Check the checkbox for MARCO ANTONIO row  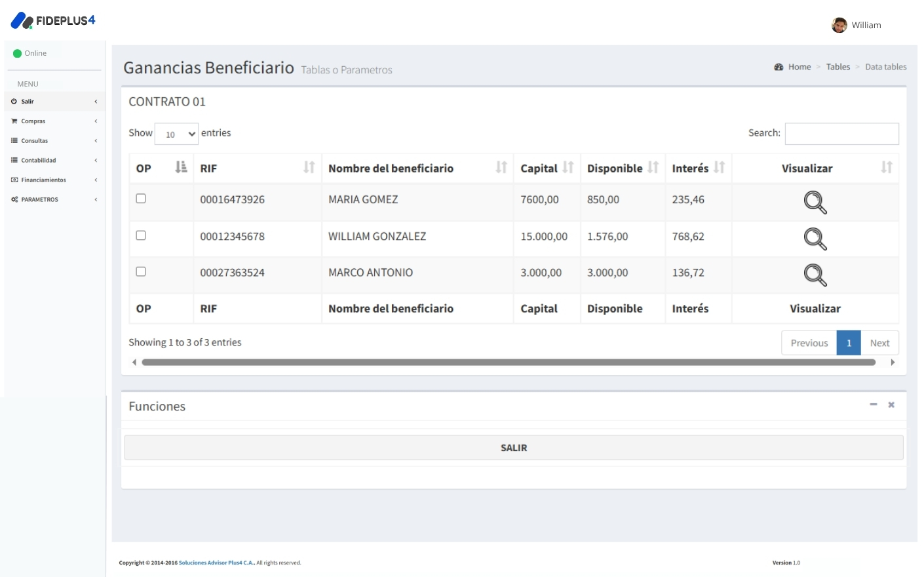[141, 270]
